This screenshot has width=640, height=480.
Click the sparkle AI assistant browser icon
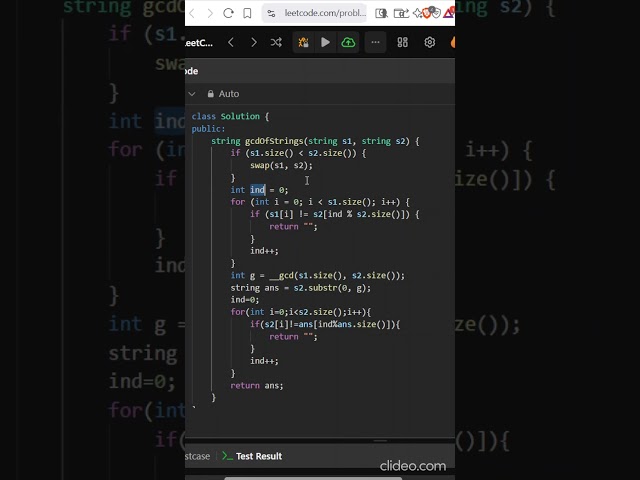click(417, 13)
